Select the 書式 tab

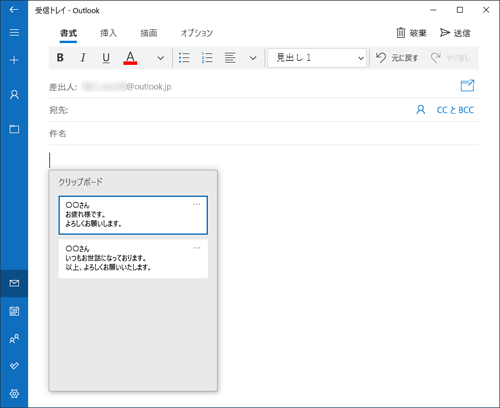click(68, 33)
